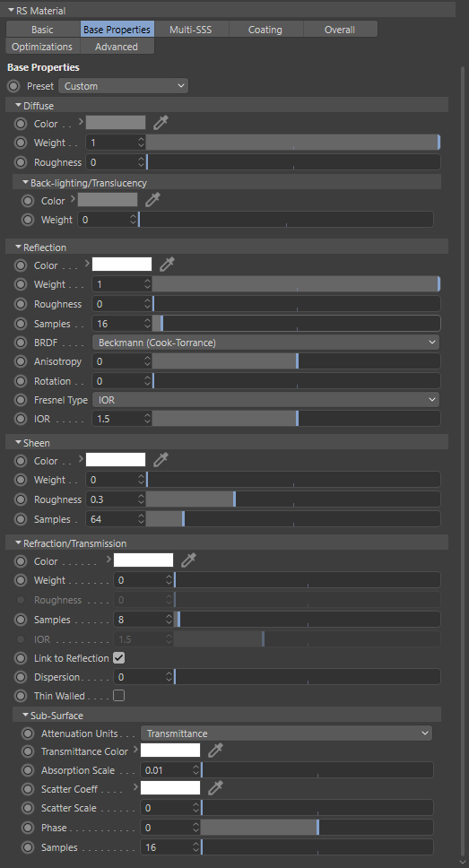Open the Coating tab
The width and height of the screenshot is (469, 868).
tap(265, 30)
